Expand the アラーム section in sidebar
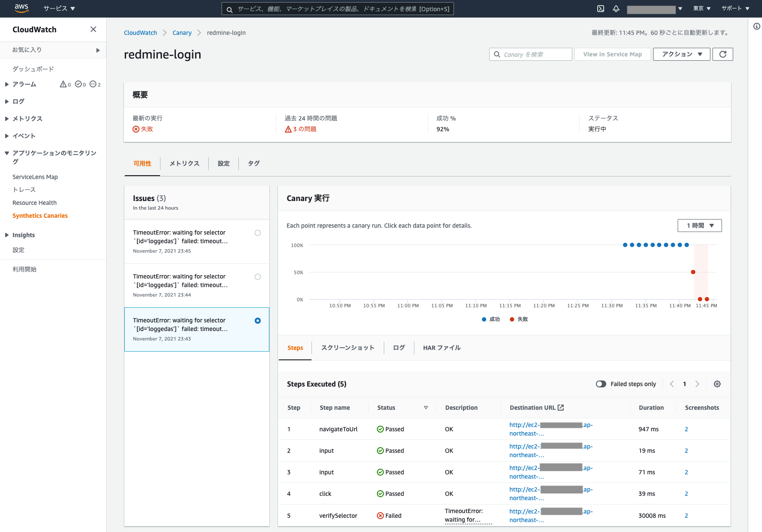This screenshot has width=762, height=532. 7,84
